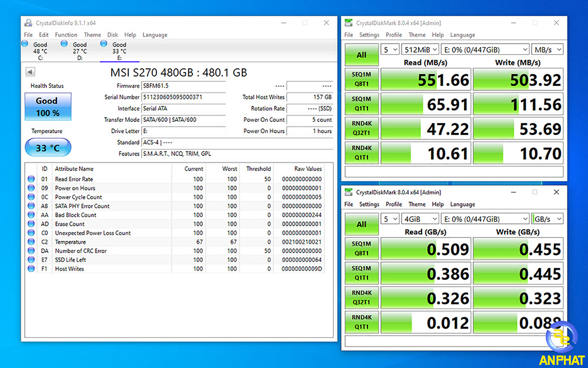Open Theme menu in CrystalDiskInfo
588x368 pixels.
[92, 35]
